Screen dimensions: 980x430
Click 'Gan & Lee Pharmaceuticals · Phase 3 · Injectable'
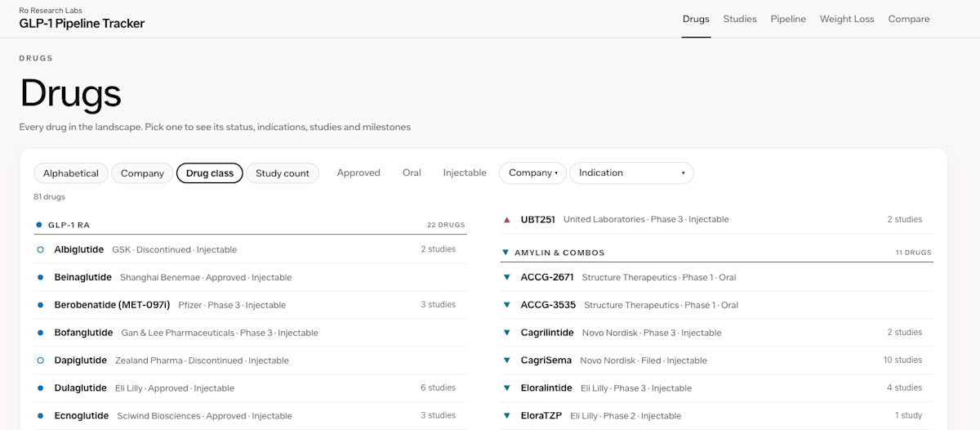point(220,333)
